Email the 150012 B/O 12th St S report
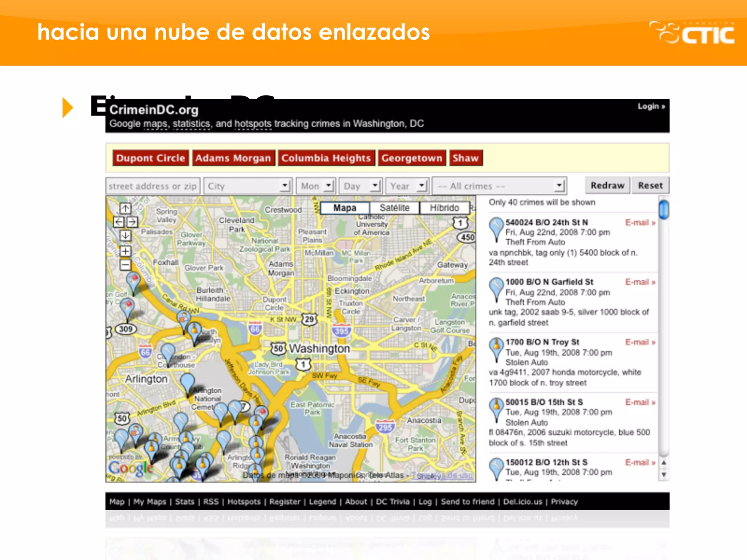747x560 pixels. point(640,462)
